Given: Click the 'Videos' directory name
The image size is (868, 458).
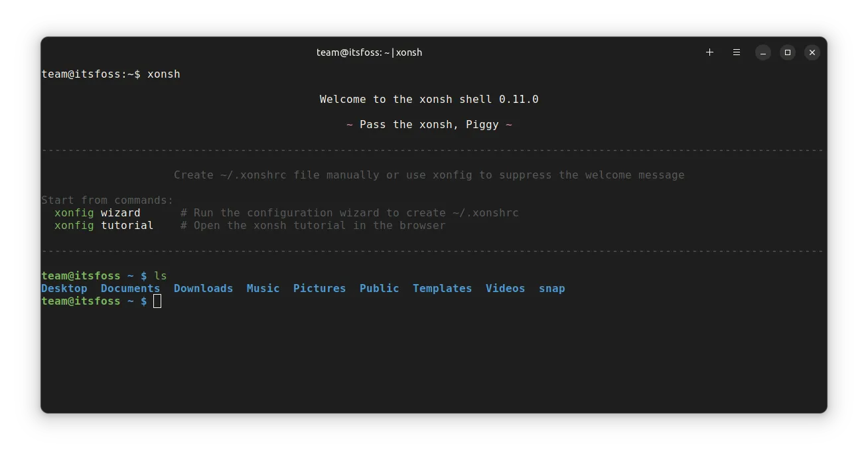Looking at the screenshot, I should pos(505,289).
